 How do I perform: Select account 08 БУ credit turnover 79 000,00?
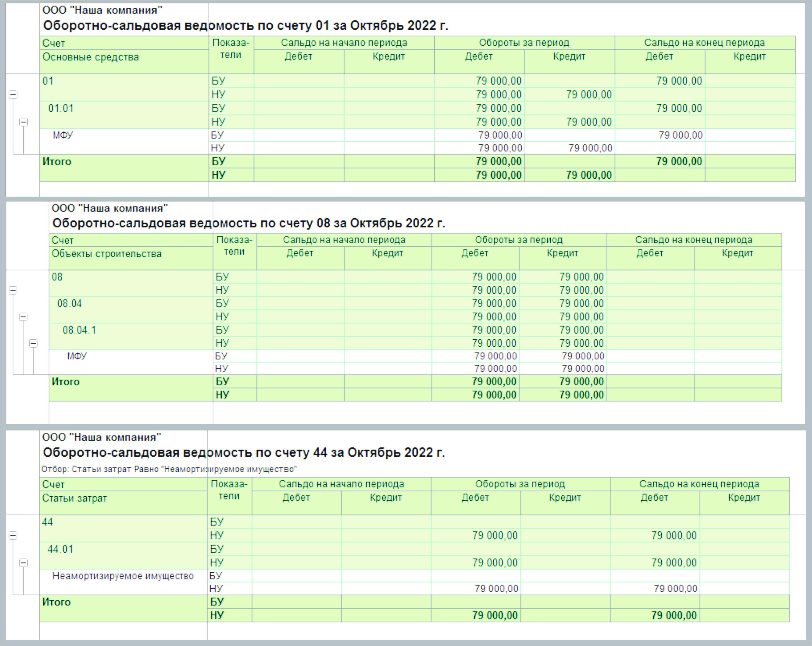point(563,277)
